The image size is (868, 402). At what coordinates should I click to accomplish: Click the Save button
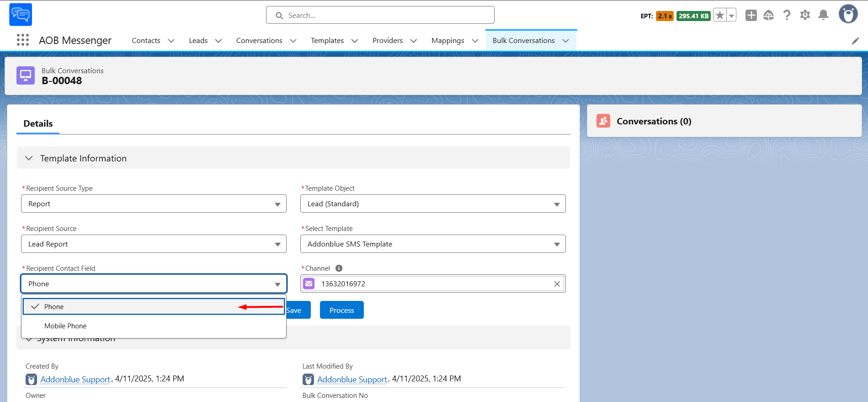pyautogui.click(x=298, y=310)
